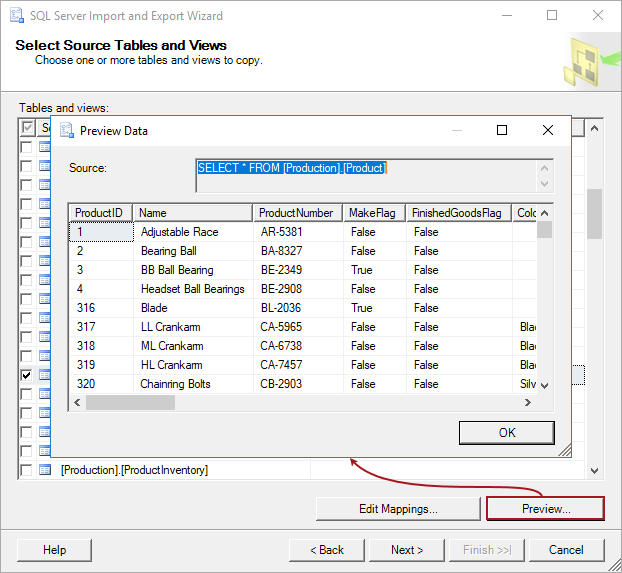Click the left arrow of the preview horizontal scrollbar
Screen dimensions: 622x573
click(76, 402)
